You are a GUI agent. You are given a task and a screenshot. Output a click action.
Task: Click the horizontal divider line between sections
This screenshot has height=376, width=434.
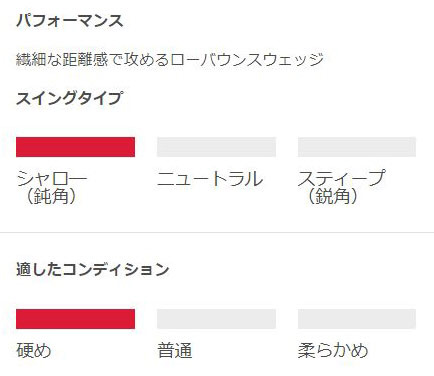[217, 232]
